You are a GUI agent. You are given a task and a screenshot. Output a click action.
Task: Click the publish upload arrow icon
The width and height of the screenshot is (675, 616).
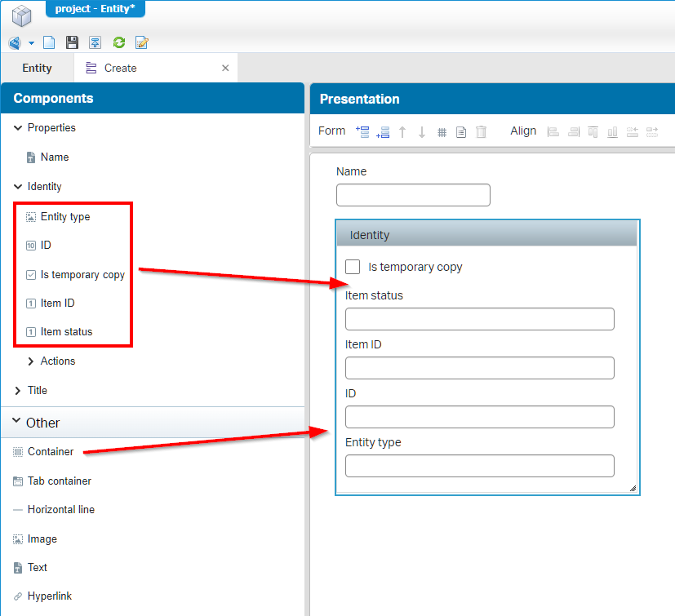tap(95, 42)
